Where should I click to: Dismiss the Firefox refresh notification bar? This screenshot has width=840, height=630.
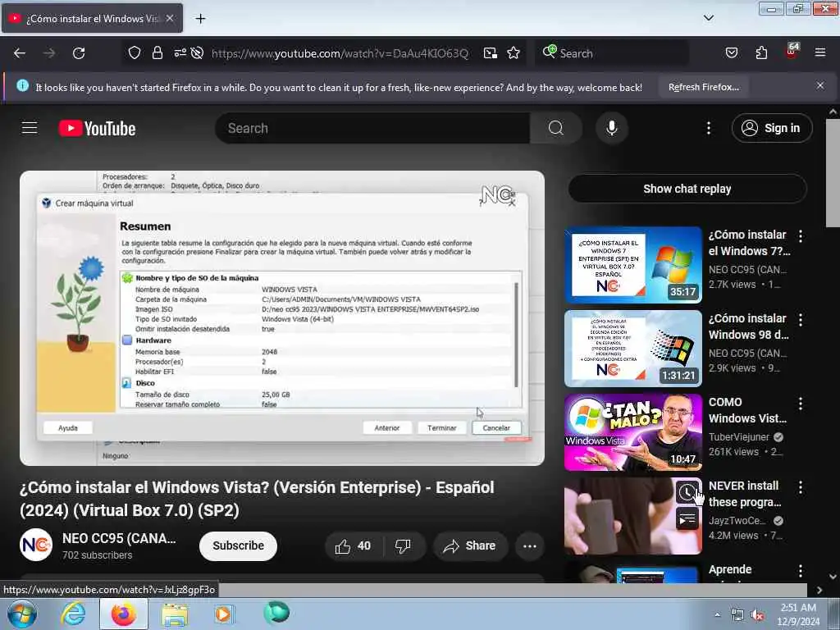point(820,85)
